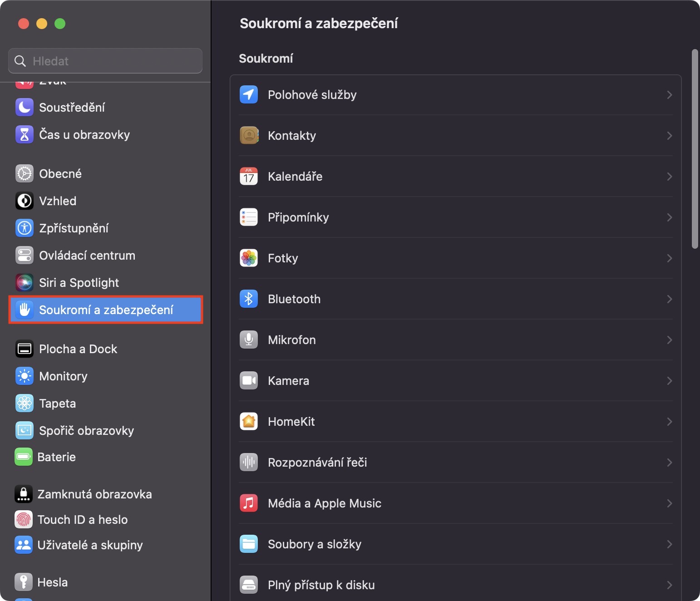This screenshot has width=700, height=601.
Task: Click the Kalendáře calendar icon
Action: coord(248,176)
